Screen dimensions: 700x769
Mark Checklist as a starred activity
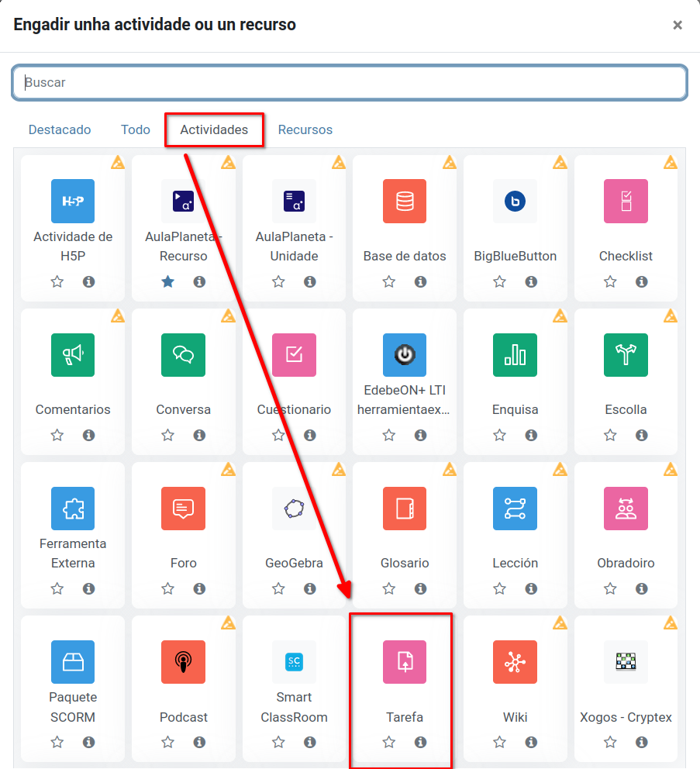click(610, 282)
